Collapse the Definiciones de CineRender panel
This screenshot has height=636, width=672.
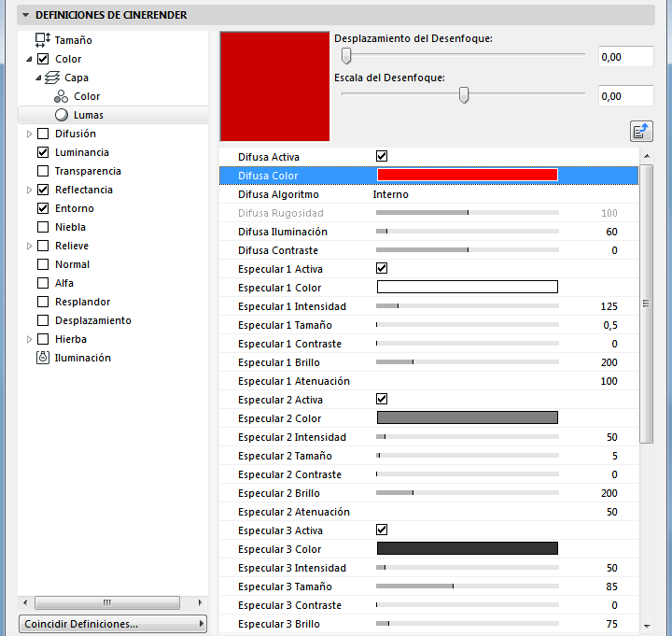point(26,15)
